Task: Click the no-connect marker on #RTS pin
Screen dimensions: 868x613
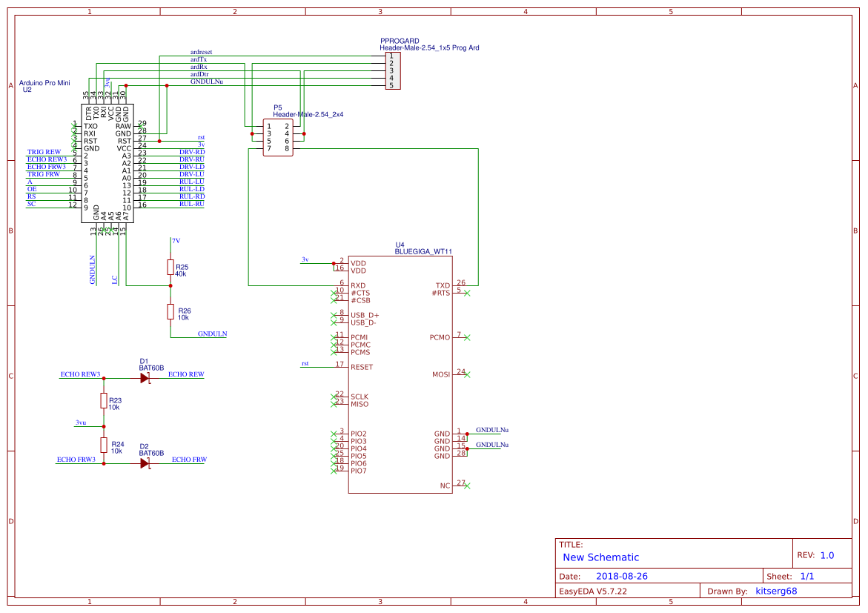Action: point(467,293)
